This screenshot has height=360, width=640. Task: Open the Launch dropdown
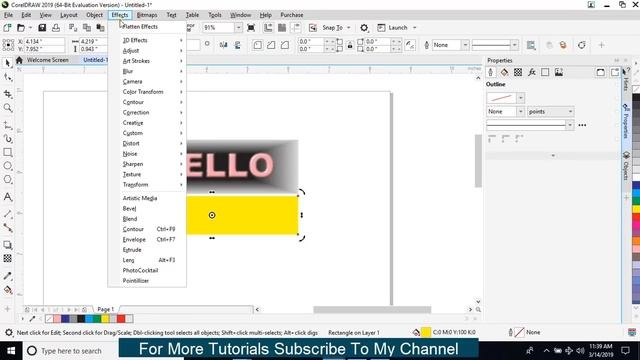click(x=415, y=28)
